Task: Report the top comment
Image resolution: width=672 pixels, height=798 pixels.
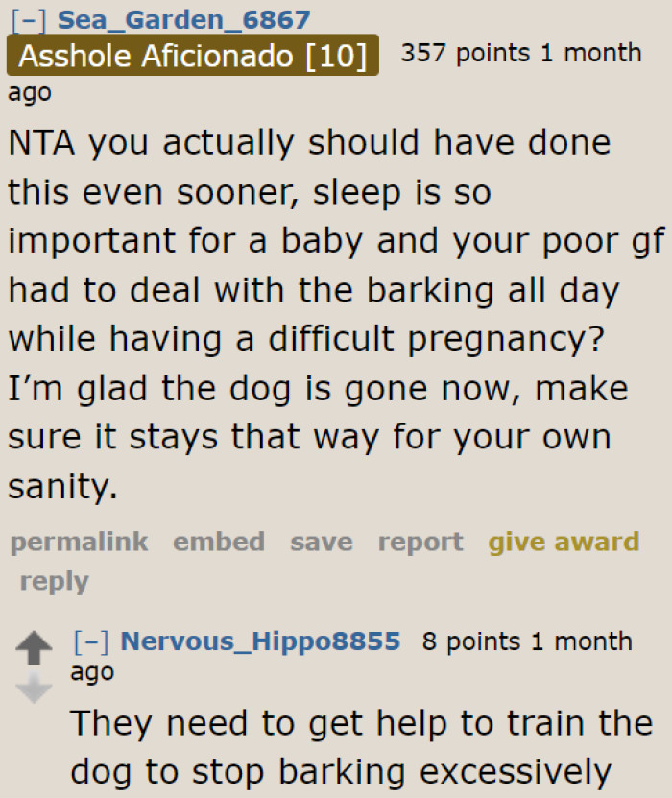Action: coord(420,542)
